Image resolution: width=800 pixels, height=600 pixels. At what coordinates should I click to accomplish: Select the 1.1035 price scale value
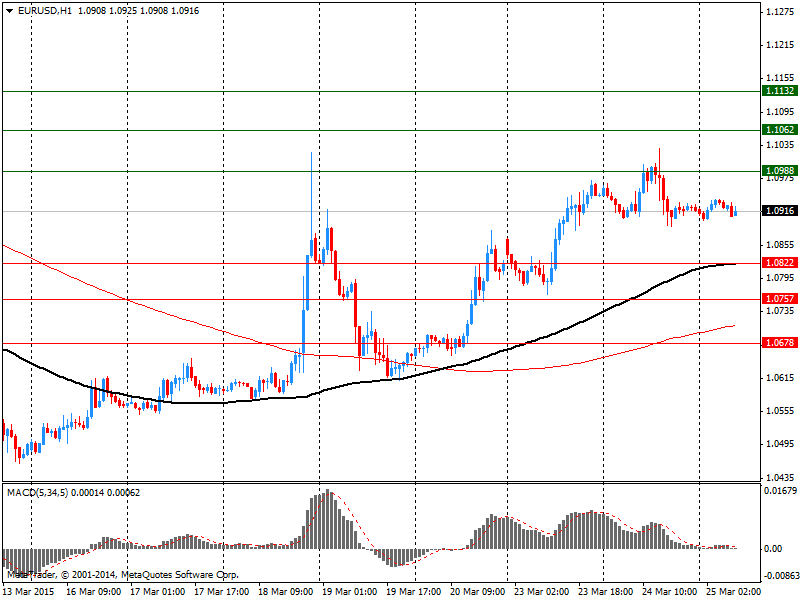tap(781, 145)
